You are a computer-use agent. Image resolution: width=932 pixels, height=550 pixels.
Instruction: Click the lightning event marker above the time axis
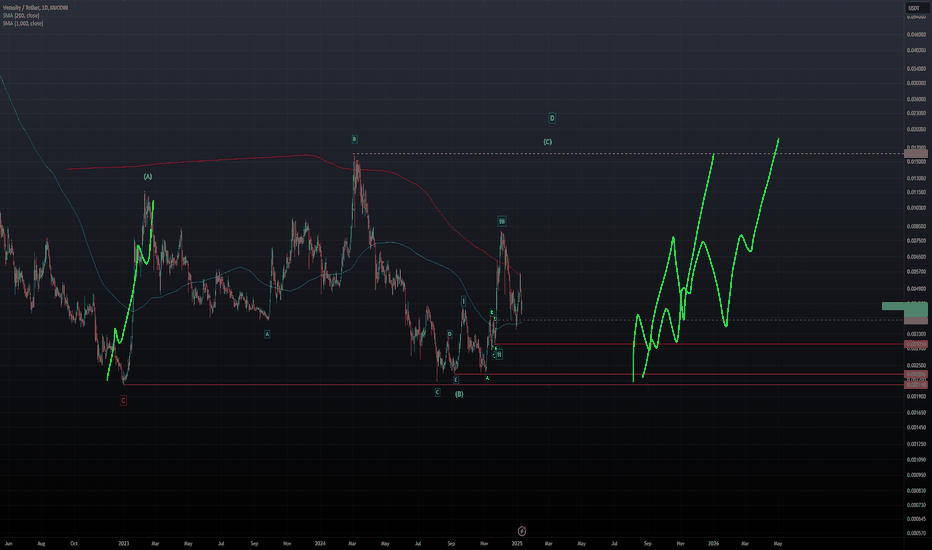[522, 531]
